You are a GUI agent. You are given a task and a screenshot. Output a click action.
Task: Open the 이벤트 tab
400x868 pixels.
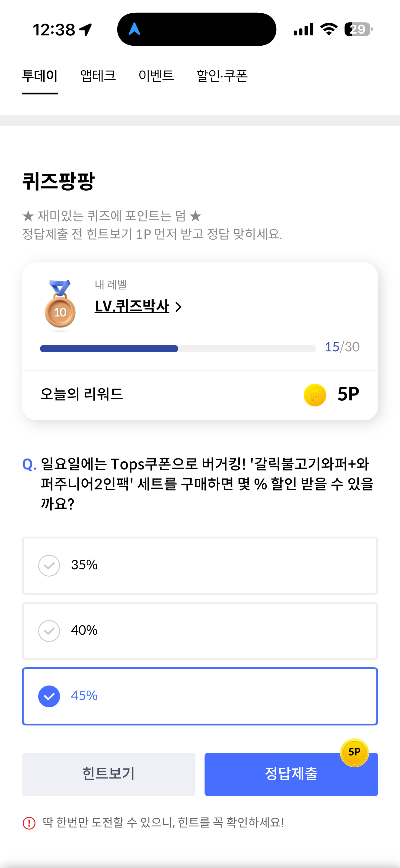pyautogui.click(x=156, y=76)
